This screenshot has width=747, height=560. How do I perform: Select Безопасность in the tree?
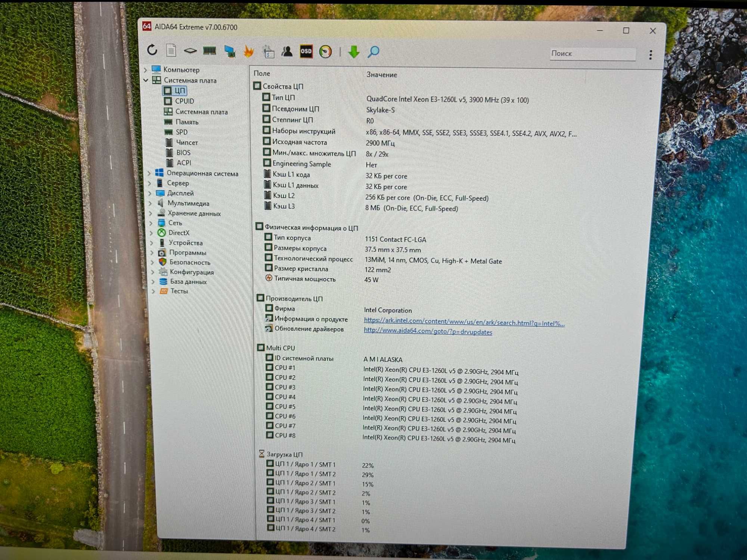(185, 262)
